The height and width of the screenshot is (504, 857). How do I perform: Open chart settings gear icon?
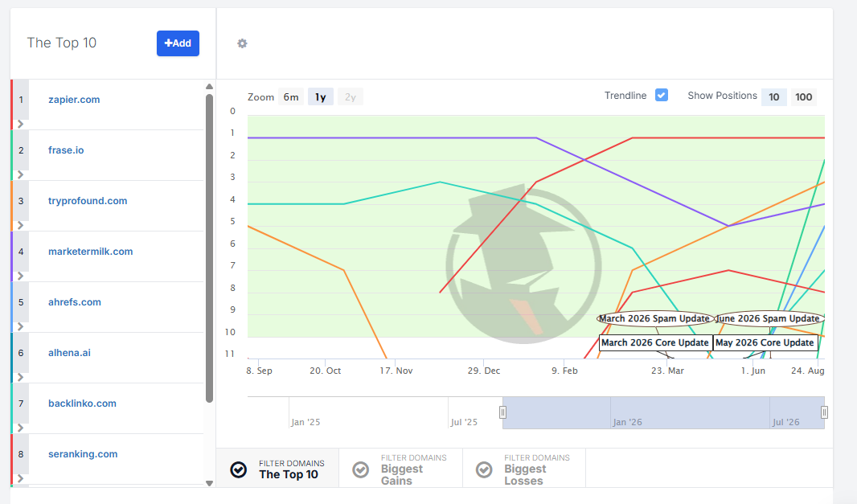pyautogui.click(x=242, y=43)
